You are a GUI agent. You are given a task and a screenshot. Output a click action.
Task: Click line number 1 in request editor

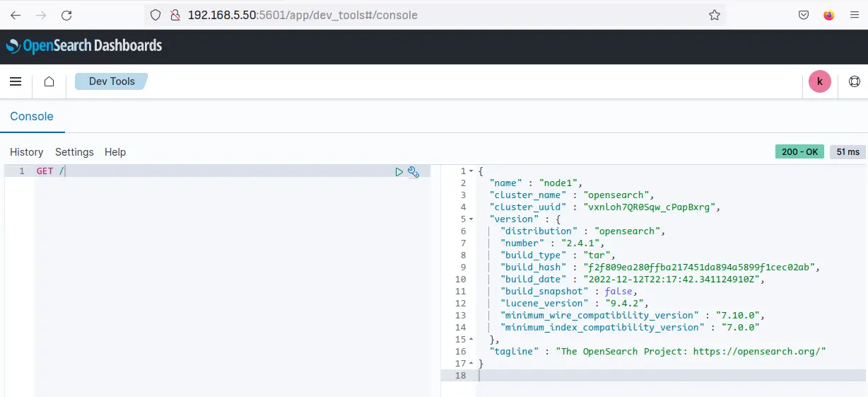click(22, 171)
